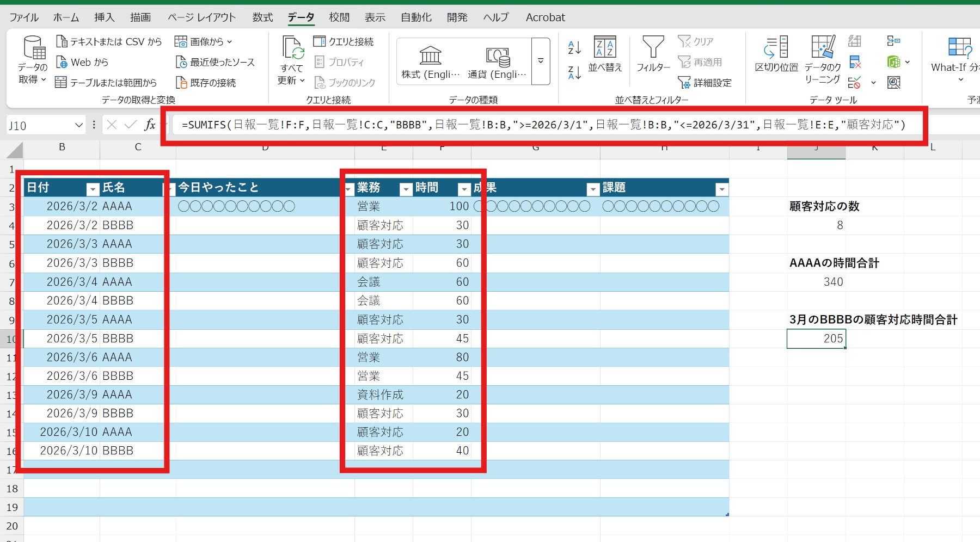Open What-If 分析 tool
Image resolution: width=980 pixels, height=542 pixels.
point(958,49)
